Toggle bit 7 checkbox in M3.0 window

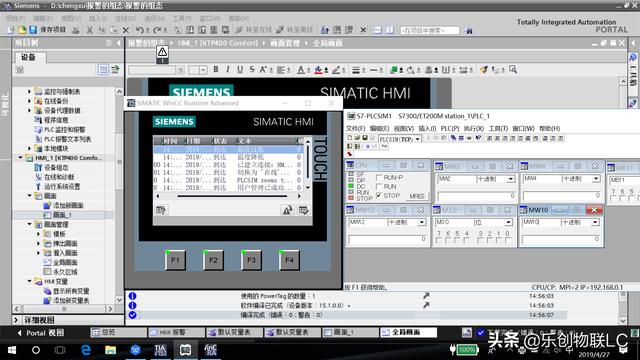[x=439, y=241]
